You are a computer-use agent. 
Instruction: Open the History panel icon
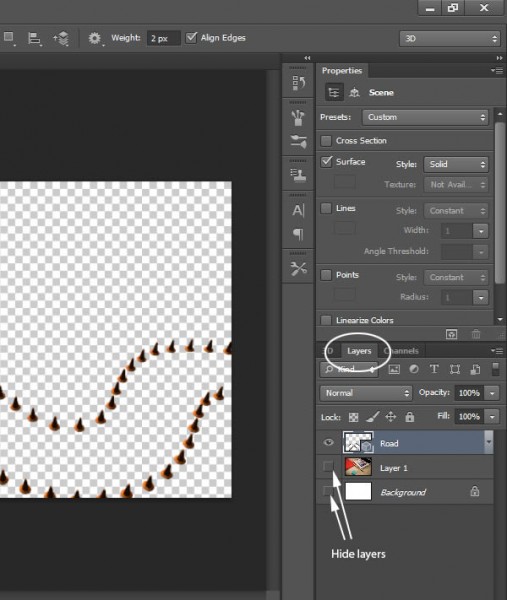pyautogui.click(x=298, y=83)
